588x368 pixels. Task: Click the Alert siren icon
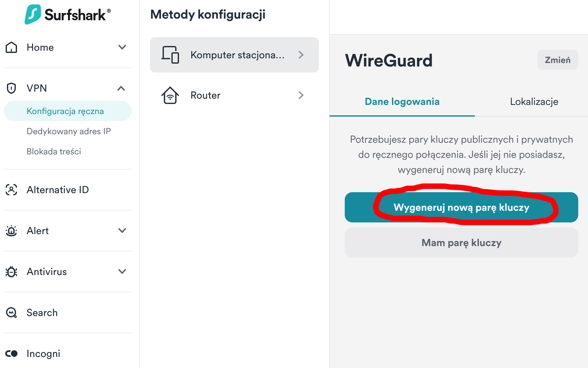[12, 231]
